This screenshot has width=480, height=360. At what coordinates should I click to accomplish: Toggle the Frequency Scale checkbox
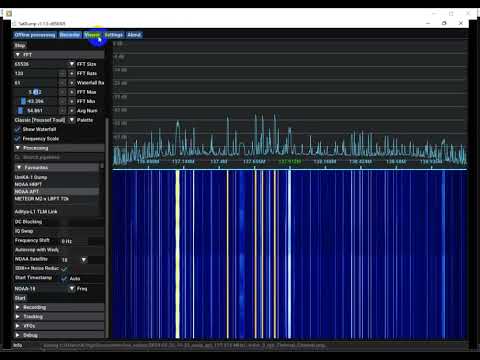click(x=18, y=139)
